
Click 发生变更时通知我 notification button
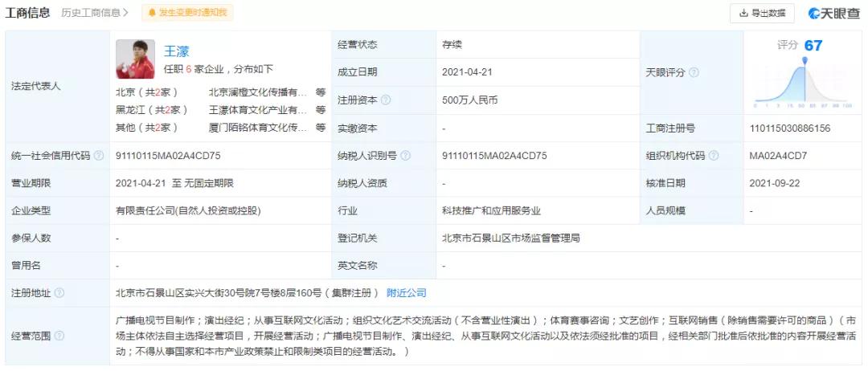coord(187,13)
